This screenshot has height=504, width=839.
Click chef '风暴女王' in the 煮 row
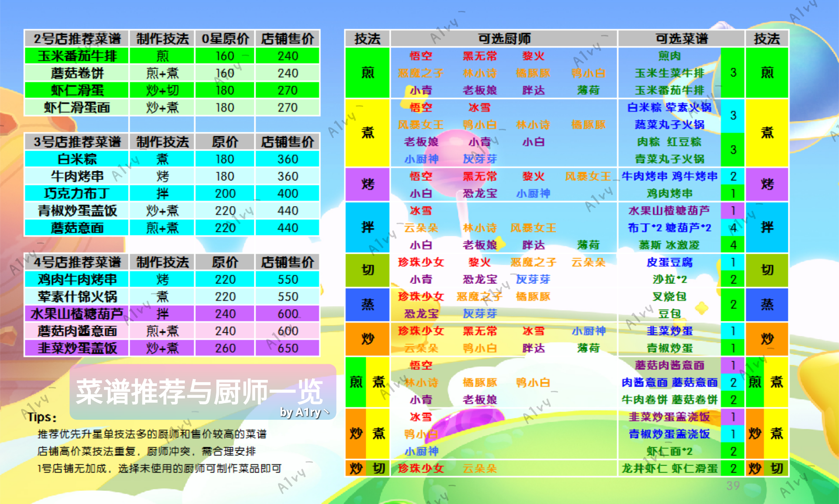pos(420,124)
